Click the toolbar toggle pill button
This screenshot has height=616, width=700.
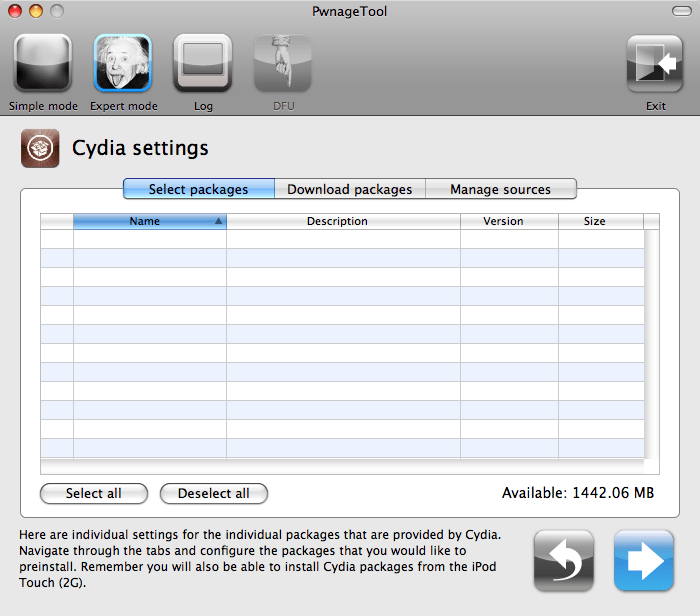click(x=682, y=11)
